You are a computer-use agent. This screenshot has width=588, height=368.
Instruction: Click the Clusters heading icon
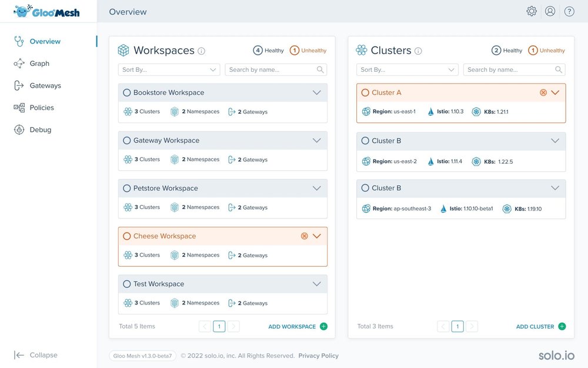click(362, 50)
